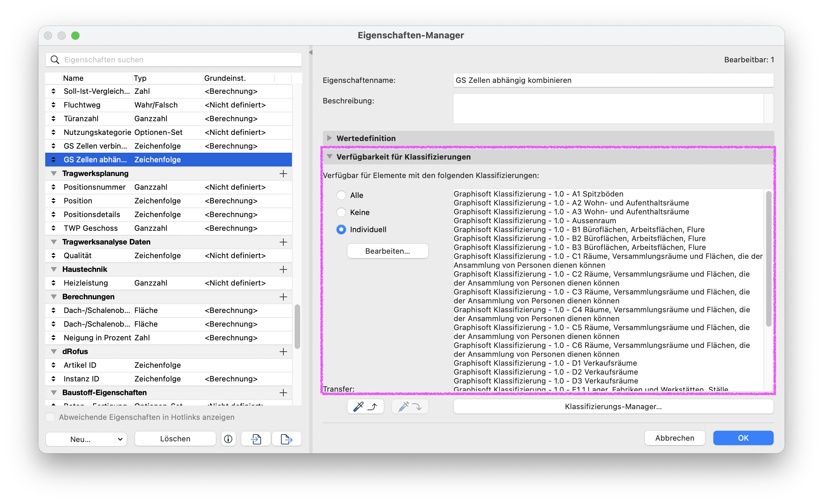This screenshot has width=823, height=504.
Task: Click reorder handle of Nutzungskategorie row
Action: (53, 132)
